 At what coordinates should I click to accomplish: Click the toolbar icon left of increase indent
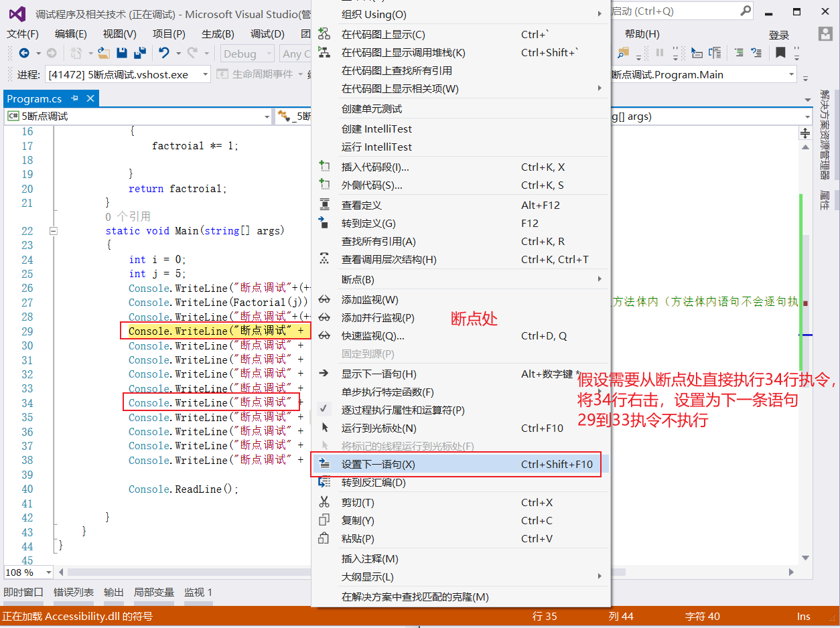tap(715, 53)
